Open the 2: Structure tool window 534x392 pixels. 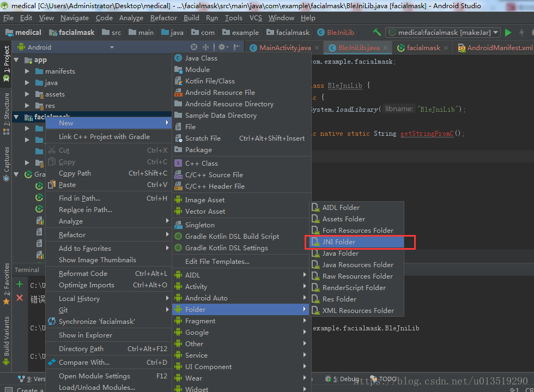[6, 113]
